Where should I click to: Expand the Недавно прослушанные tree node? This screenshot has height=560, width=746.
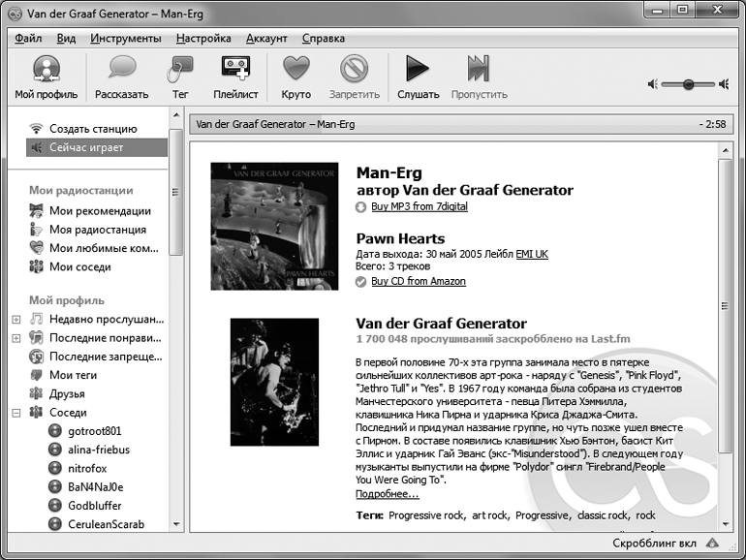(16, 319)
